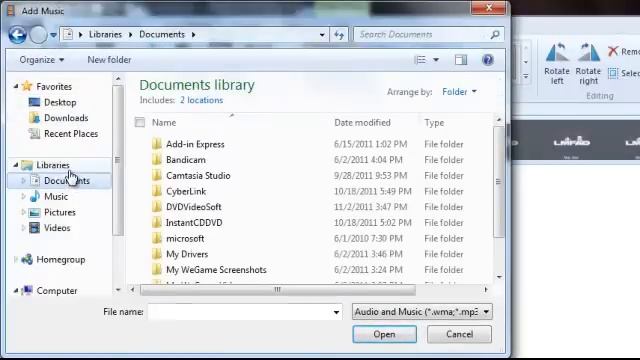Select the microsoft folder
The image size is (640, 360).
pyautogui.click(x=185, y=238)
